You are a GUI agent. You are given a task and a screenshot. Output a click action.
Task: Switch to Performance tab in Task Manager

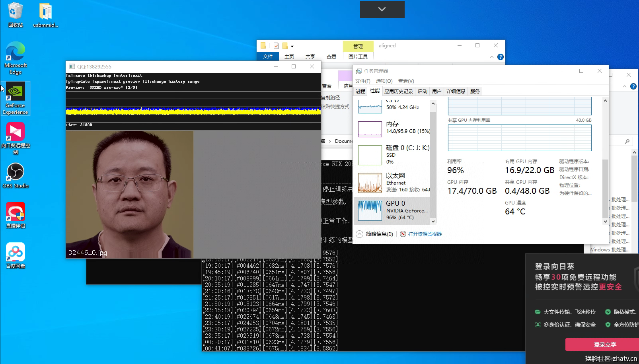coord(375,91)
